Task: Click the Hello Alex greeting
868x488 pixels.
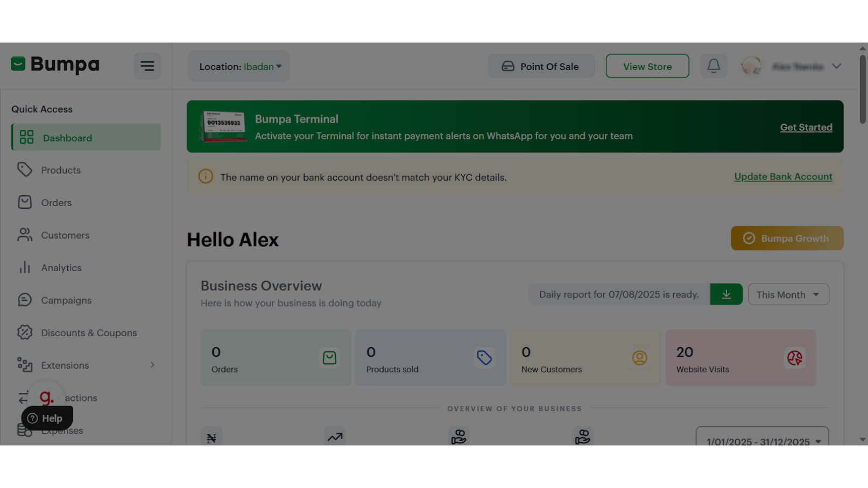Action: pos(232,239)
